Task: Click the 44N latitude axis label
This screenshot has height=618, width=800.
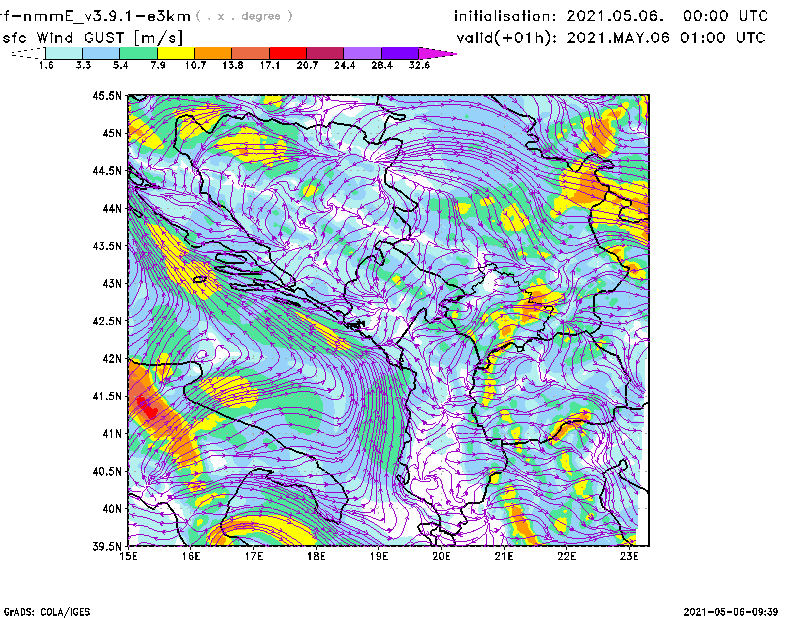Action: pyautogui.click(x=112, y=208)
